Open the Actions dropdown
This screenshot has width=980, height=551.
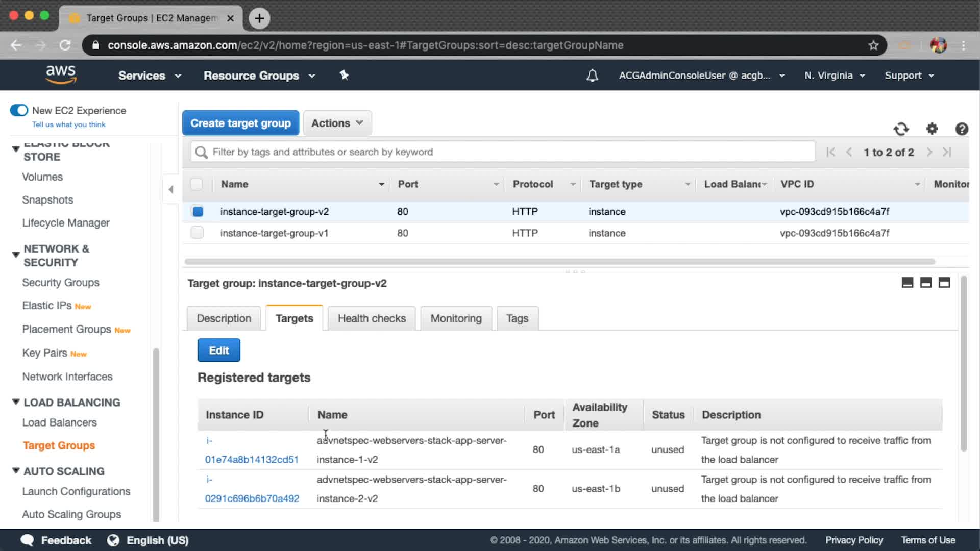point(337,123)
